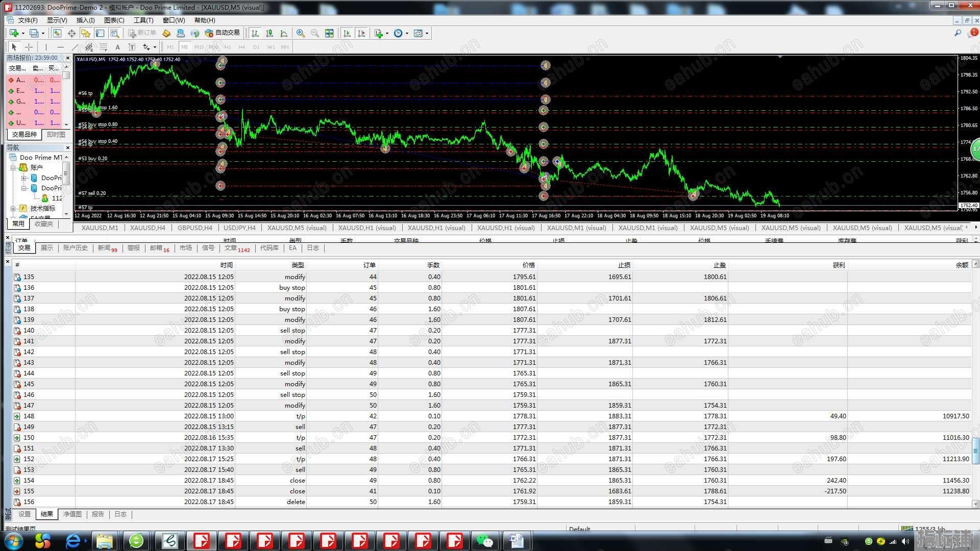
Task: Open the Strategy Tester magnifier icon
Action: [115, 33]
